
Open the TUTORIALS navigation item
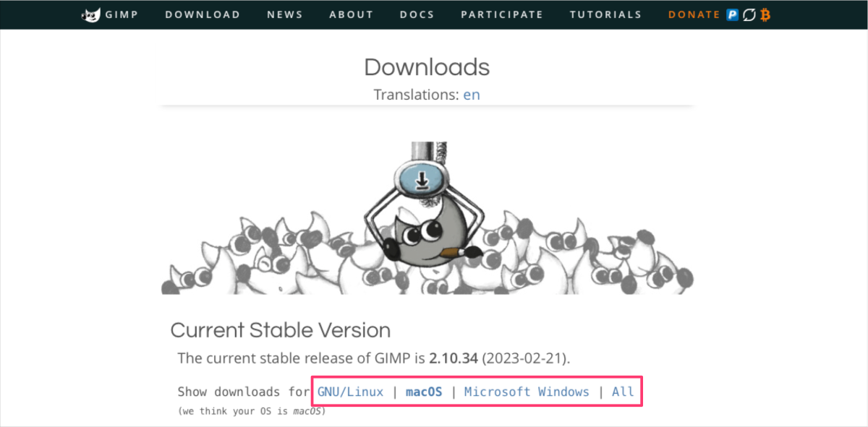(x=605, y=14)
